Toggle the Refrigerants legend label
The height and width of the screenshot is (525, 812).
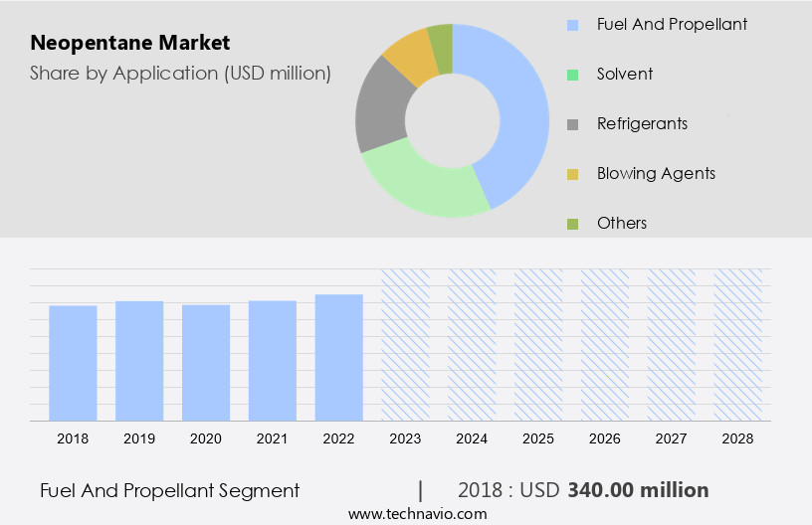click(642, 123)
